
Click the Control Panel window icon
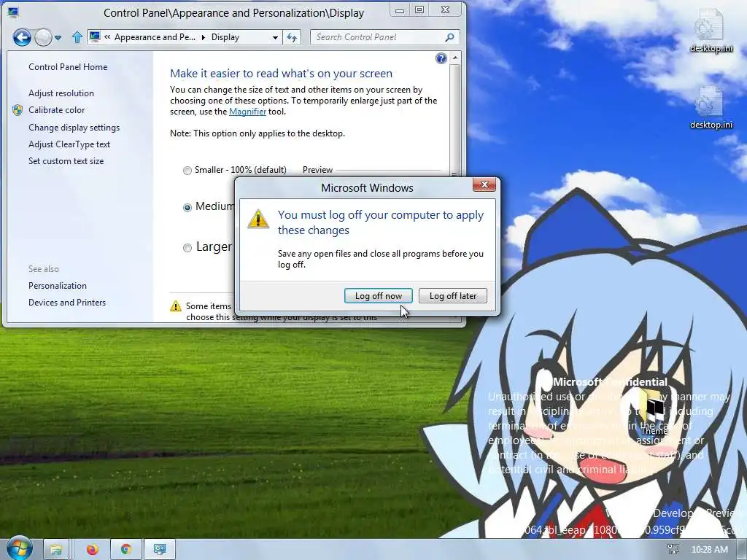(13, 13)
